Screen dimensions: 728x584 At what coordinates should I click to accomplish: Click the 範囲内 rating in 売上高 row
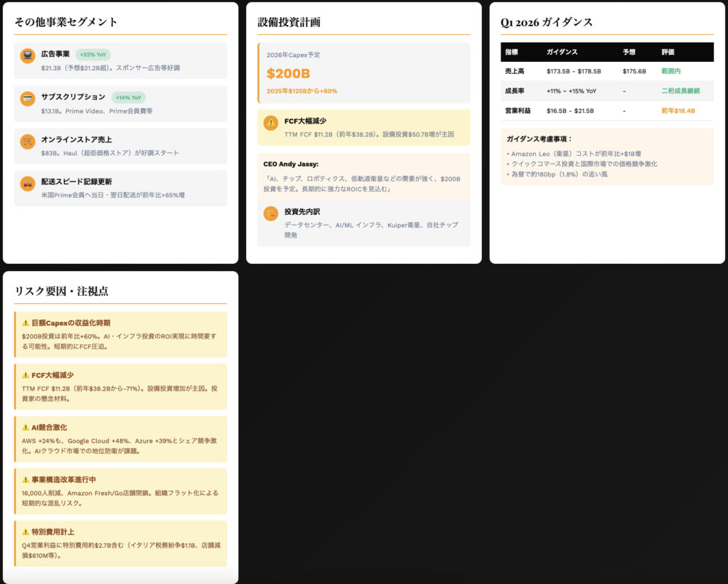point(672,71)
